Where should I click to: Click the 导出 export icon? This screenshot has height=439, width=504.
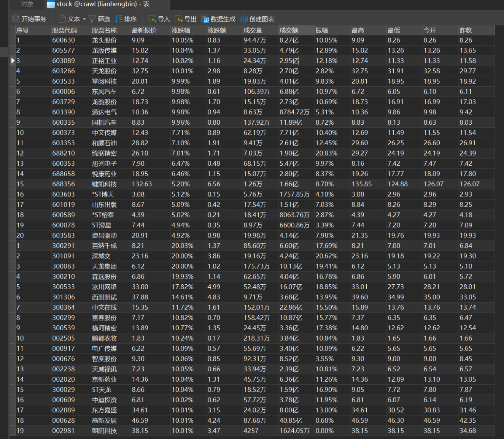(179, 19)
